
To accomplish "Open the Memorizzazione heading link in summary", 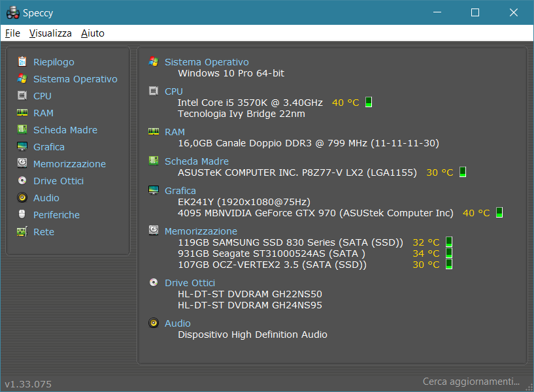I will pyautogui.click(x=201, y=231).
